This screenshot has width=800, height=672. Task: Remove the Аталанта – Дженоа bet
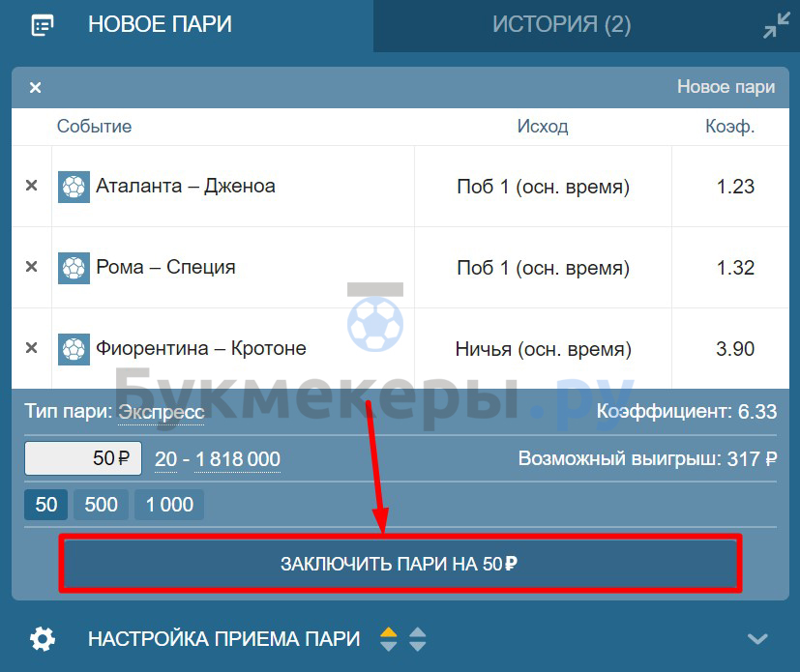(31, 186)
